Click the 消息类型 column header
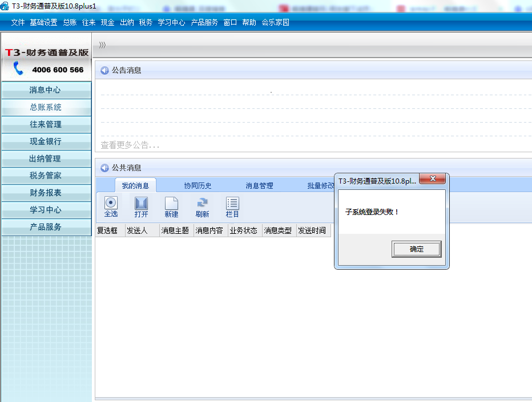The width and height of the screenshot is (532, 402). [x=280, y=230]
